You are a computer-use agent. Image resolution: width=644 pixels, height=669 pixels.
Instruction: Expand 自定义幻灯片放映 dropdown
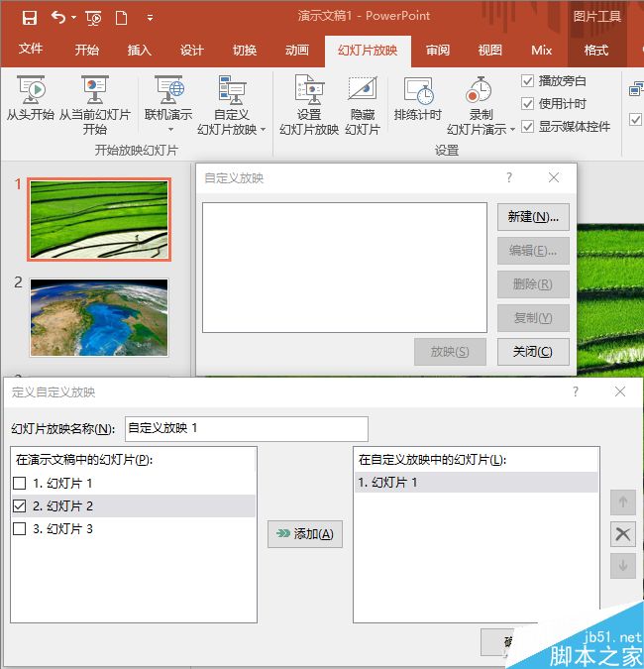(x=264, y=129)
